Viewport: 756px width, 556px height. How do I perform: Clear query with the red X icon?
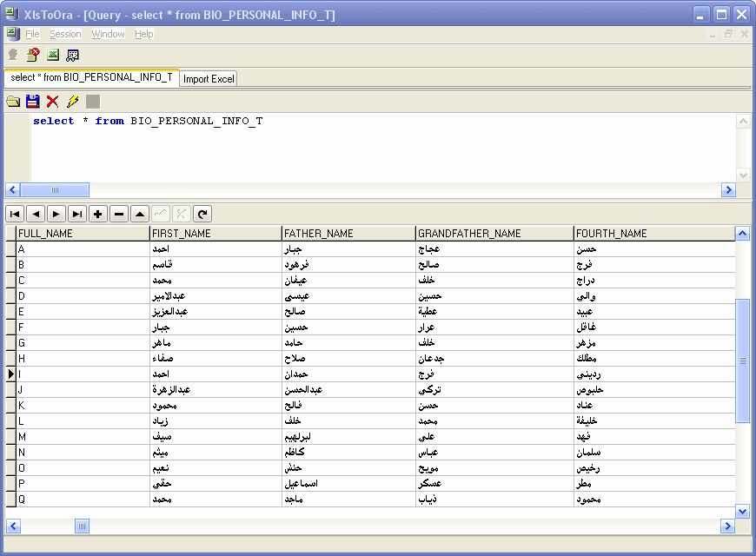[x=52, y=102]
